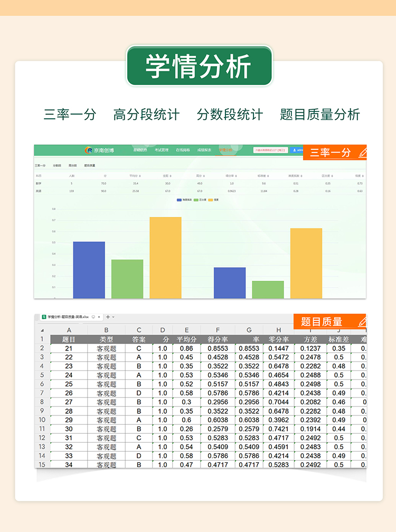Open the 考试管理 menu item
Screen dimensions: 396x532
(x=162, y=150)
